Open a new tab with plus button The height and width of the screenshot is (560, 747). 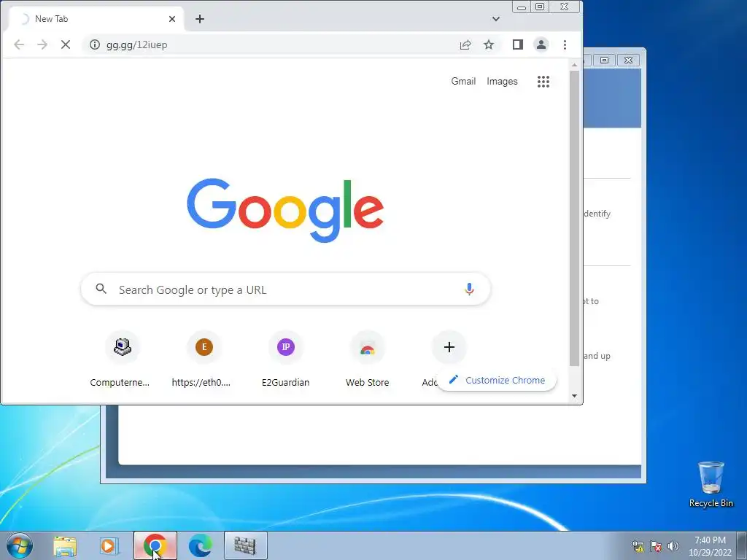pyautogui.click(x=200, y=19)
